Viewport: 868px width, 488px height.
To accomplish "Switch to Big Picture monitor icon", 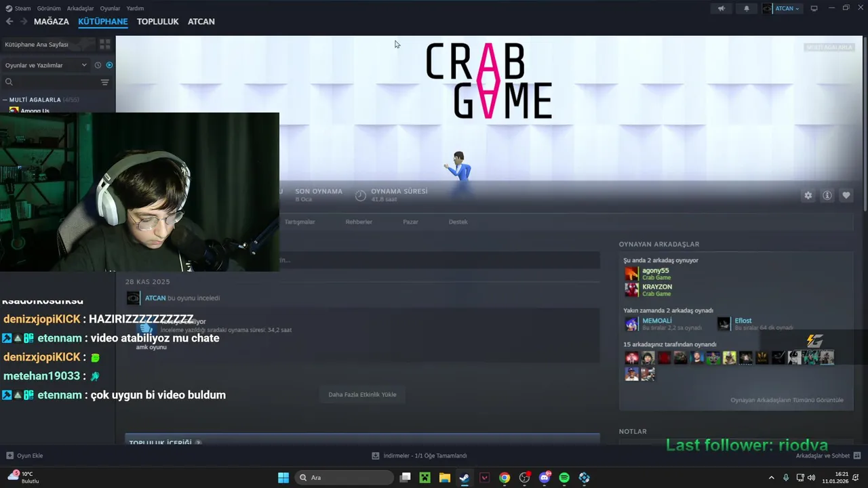I will 814,8.
